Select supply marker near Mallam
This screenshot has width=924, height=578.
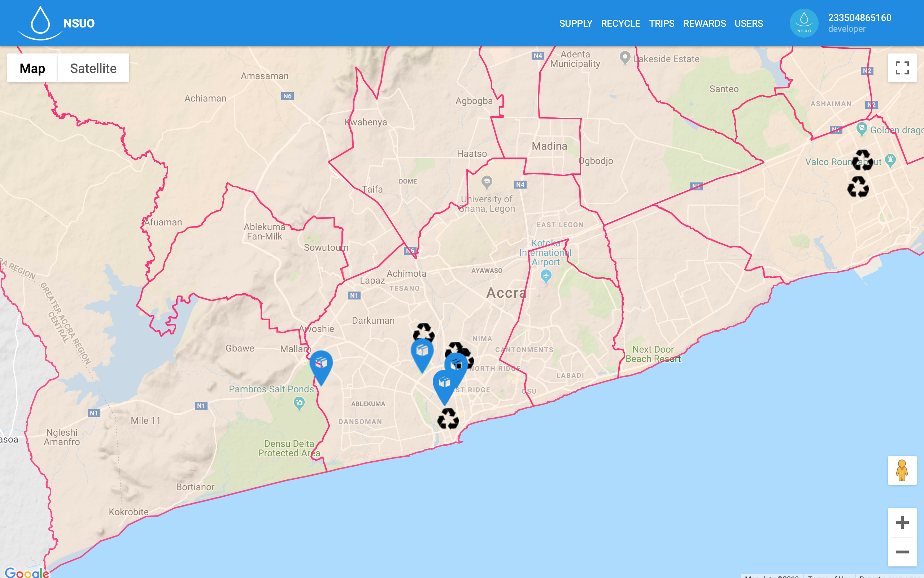(321, 368)
